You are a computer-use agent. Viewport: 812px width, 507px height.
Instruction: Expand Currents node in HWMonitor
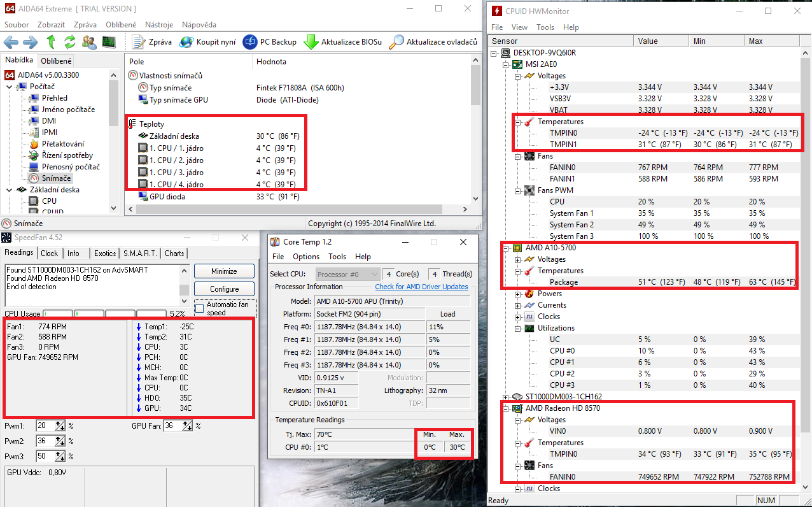(x=517, y=305)
